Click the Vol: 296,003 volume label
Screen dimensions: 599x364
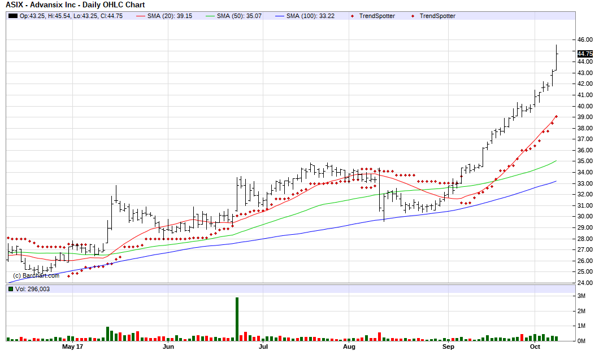(32, 289)
